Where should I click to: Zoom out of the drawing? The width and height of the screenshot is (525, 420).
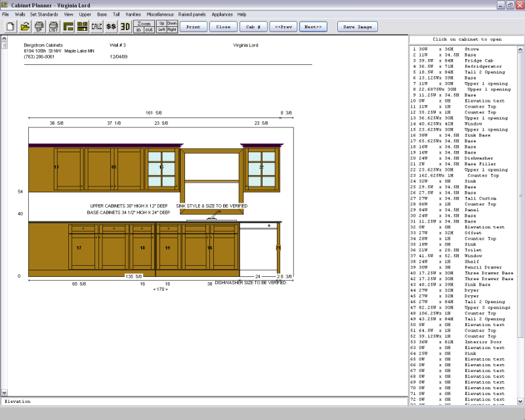(x=150, y=30)
